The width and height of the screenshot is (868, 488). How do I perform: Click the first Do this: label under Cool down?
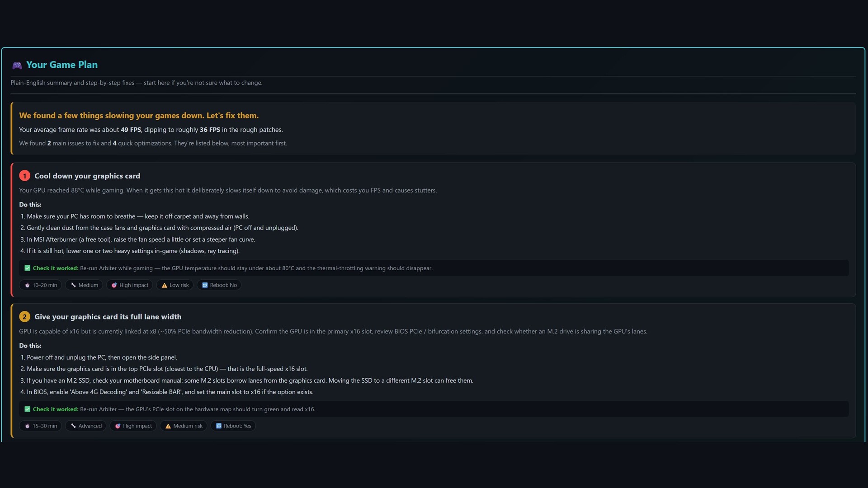(x=30, y=205)
